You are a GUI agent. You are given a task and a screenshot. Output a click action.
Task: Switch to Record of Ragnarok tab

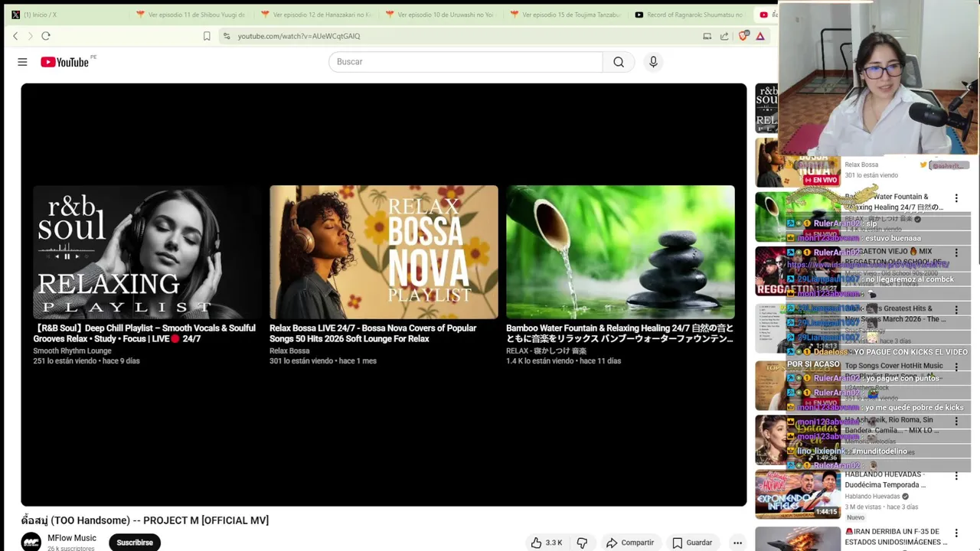point(691,15)
